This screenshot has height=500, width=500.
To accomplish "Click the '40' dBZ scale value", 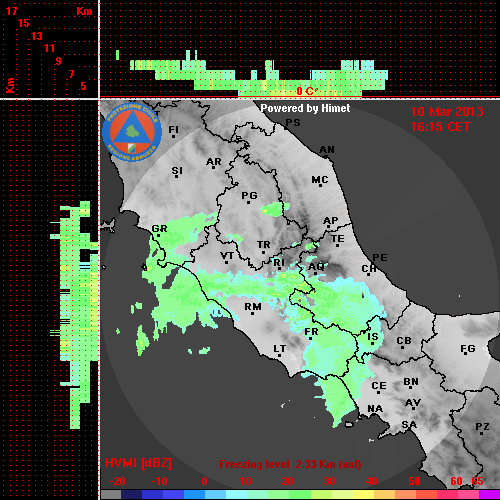I will (372, 481).
